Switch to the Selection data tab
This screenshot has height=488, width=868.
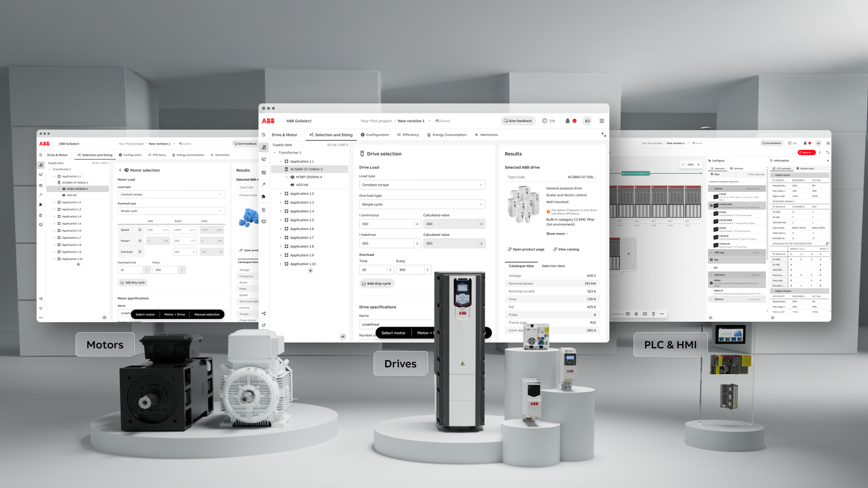point(553,266)
